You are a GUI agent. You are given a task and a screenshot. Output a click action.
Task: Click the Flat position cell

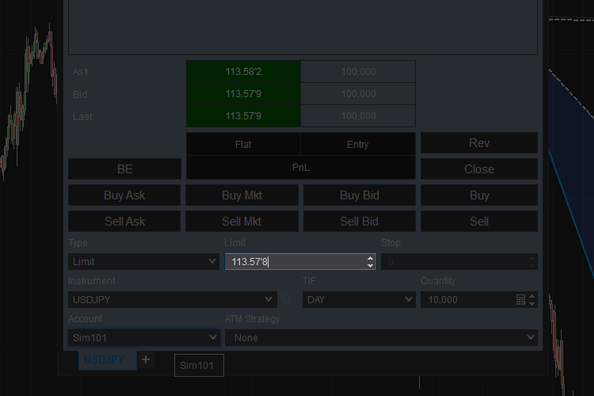click(x=243, y=144)
